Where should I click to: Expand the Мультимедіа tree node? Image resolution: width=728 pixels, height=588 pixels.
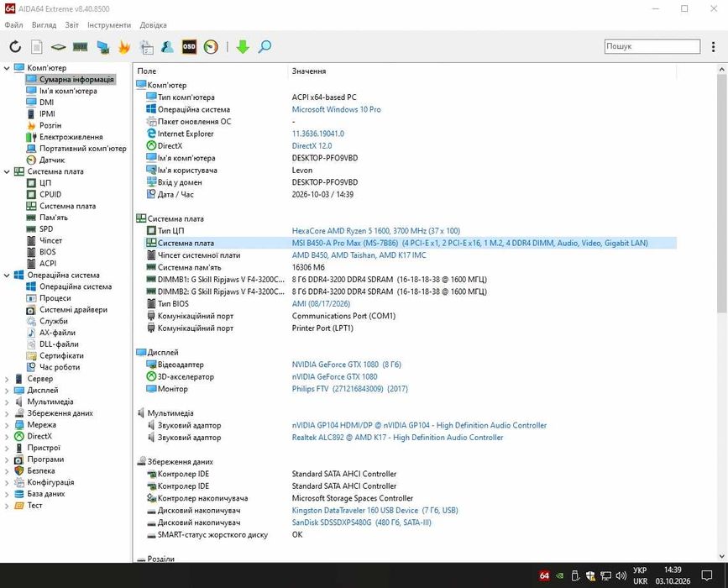point(7,402)
